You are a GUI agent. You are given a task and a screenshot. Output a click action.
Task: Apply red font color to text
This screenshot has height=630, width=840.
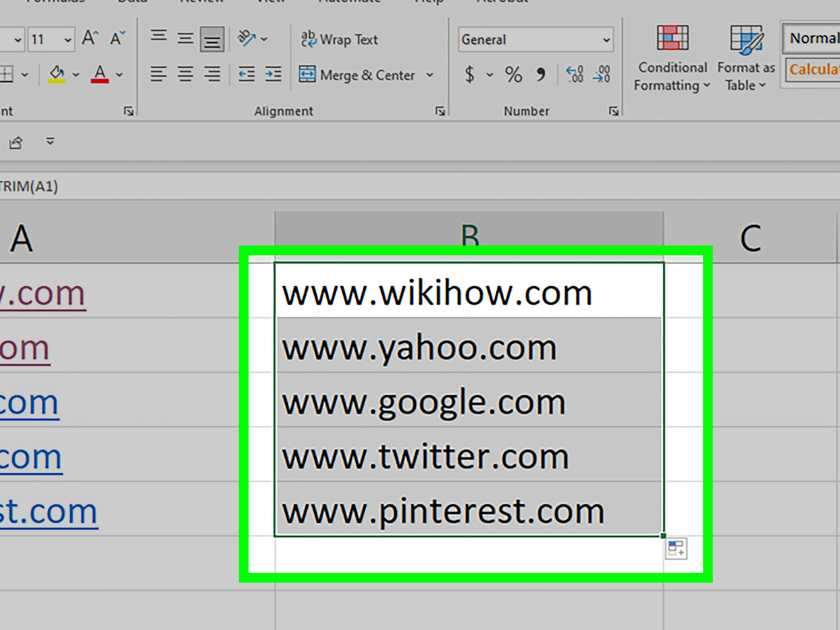[100, 74]
